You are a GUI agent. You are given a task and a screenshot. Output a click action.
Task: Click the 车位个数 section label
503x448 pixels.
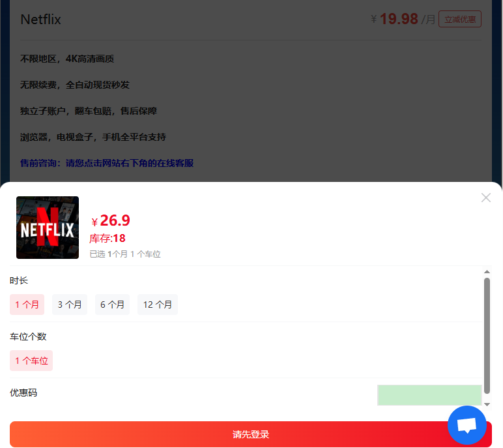[28, 336]
